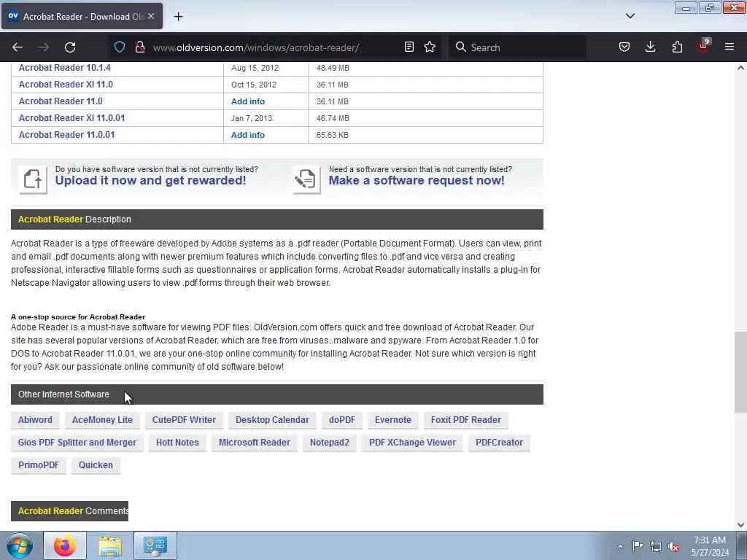Open the Microsoft Reader tag
This screenshot has width=747, height=560.
click(255, 443)
